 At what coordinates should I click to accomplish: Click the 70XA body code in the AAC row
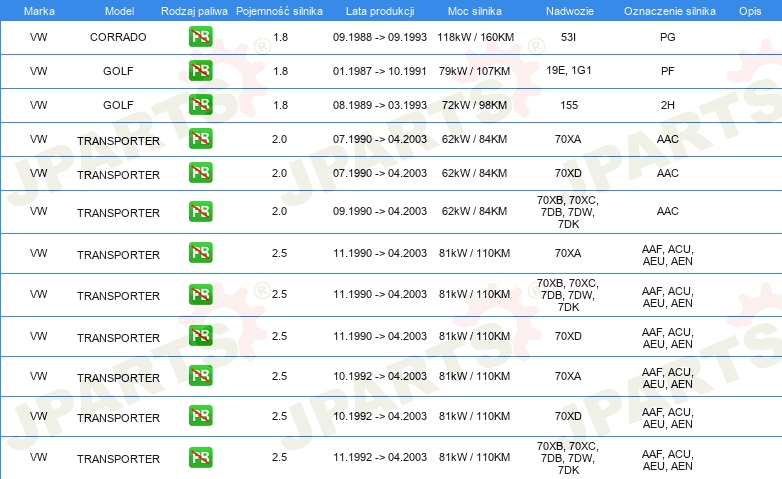(x=568, y=139)
